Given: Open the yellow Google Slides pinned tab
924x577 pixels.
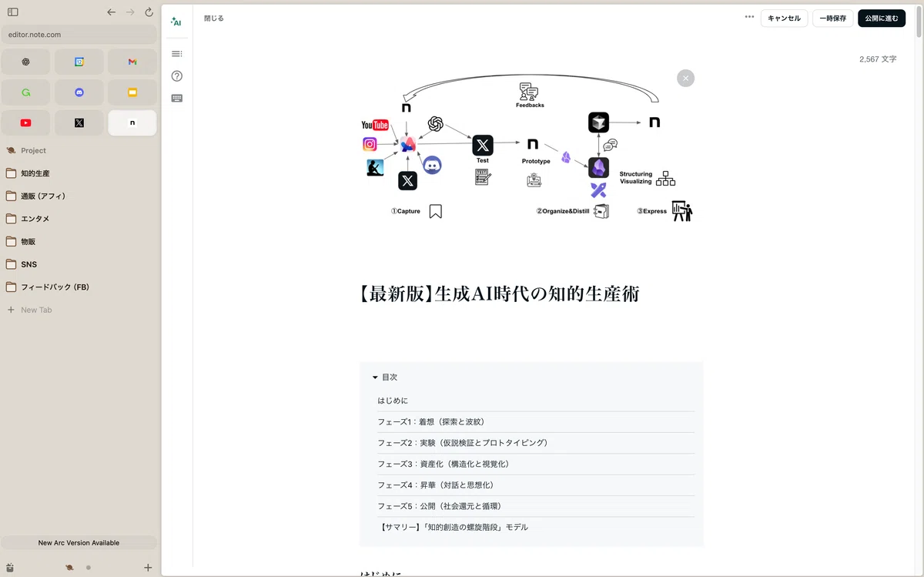Looking at the screenshot, I should pos(132,92).
